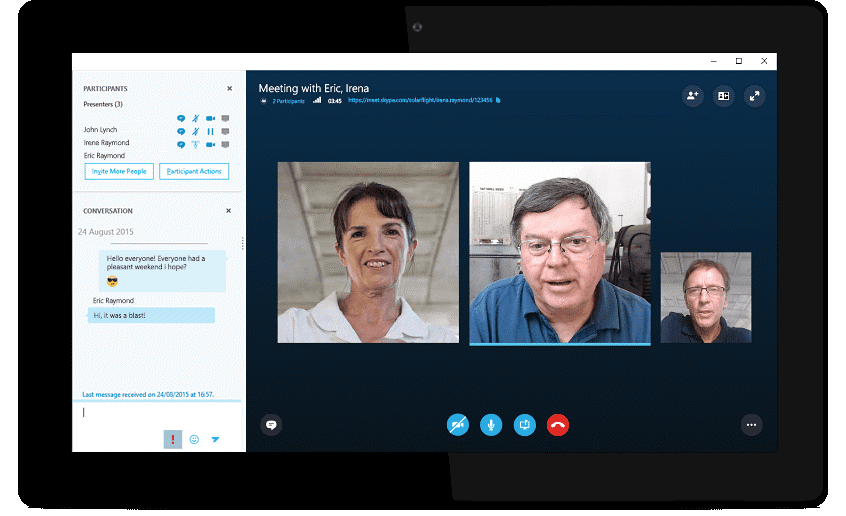
Task: Click the active microphone icon in Irena Raymond's row
Action: point(196,145)
